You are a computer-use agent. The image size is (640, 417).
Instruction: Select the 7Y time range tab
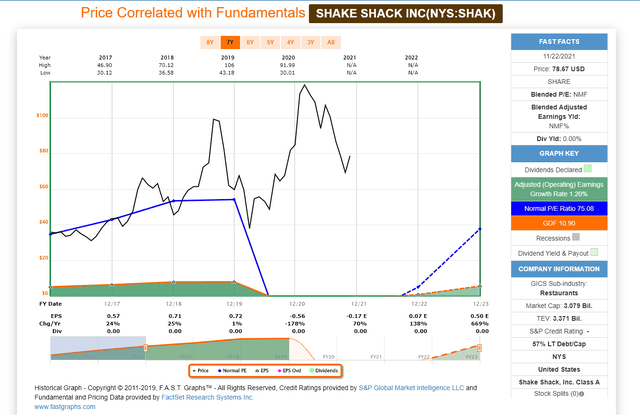(230, 42)
